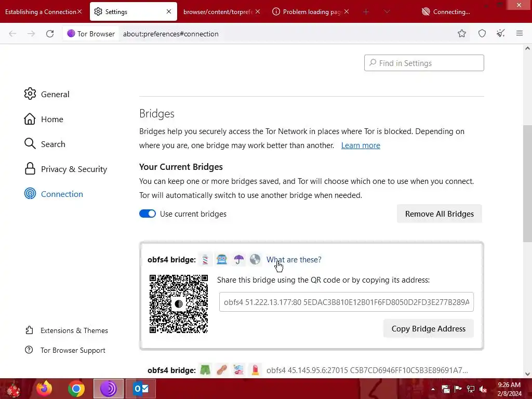The width and height of the screenshot is (532, 399).
Task: Click the robot face bridge emoji
Action: coord(221,260)
